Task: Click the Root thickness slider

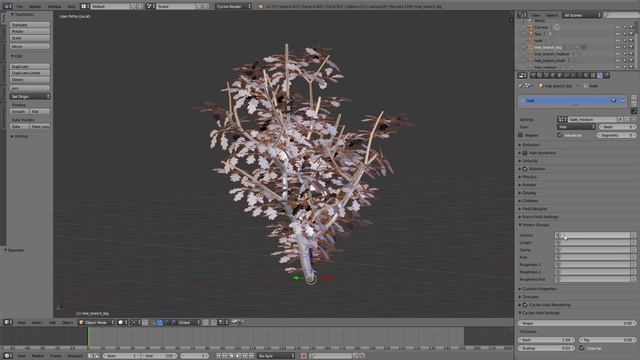Action: [x=546, y=340]
